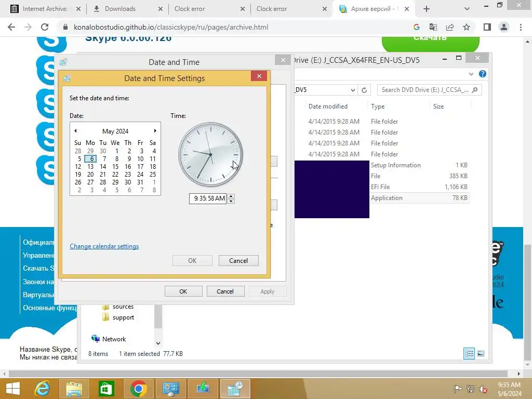Switch to second Clock error tab
Image resolution: width=532 pixels, height=399 pixels.
272,9
